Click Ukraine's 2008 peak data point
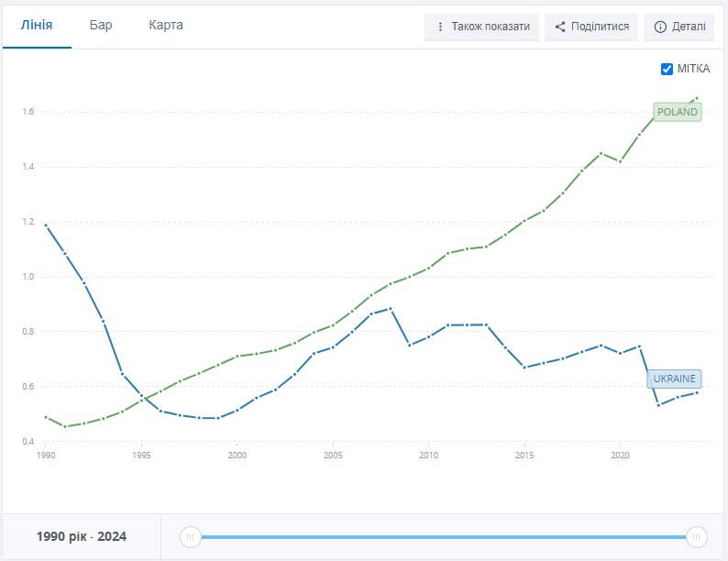This screenshot has width=728, height=561. click(x=390, y=309)
